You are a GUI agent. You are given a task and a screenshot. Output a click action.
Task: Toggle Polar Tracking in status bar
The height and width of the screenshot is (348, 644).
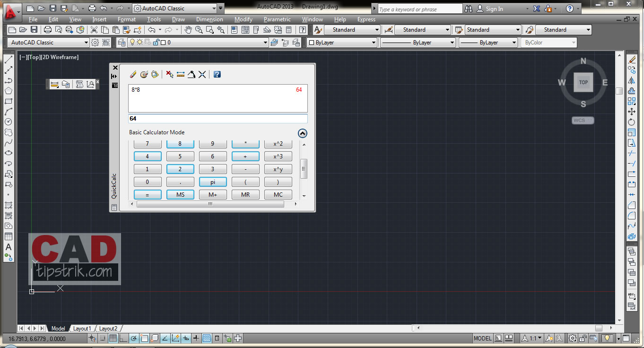[x=134, y=339]
